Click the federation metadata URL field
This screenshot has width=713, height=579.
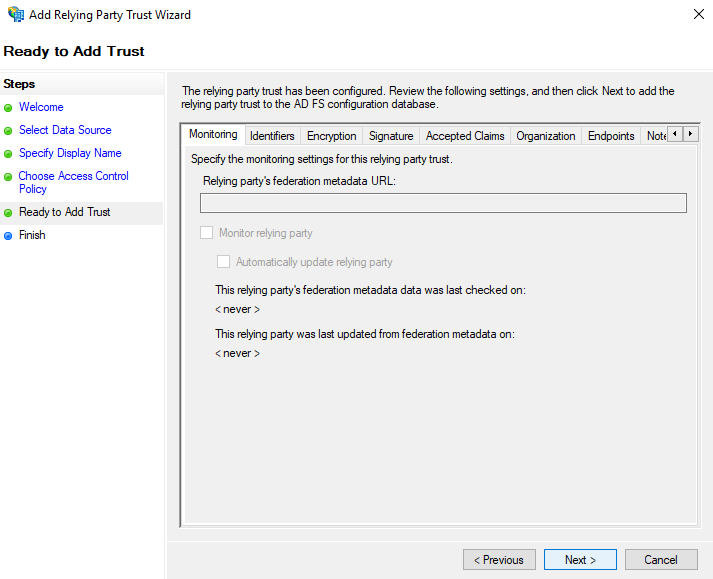(x=443, y=203)
